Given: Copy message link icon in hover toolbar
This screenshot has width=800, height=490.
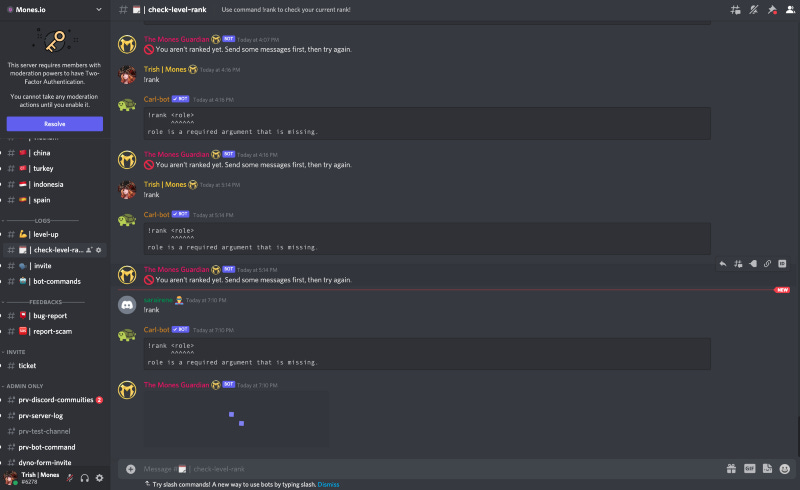Looking at the screenshot, I should tap(767, 264).
